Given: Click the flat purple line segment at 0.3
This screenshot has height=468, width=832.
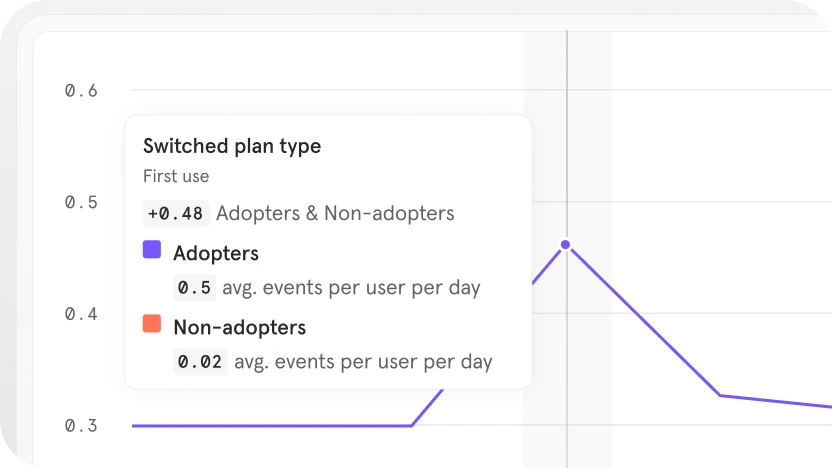Looking at the screenshot, I should [x=270, y=425].
